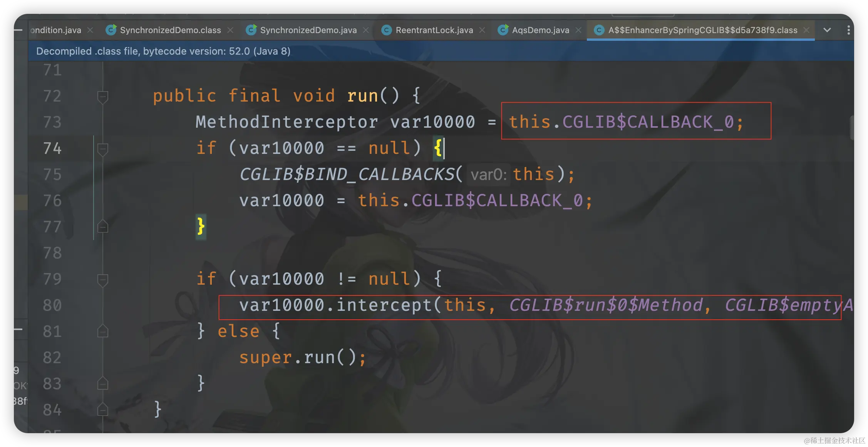Switch to the ReentrantLock.java tab
Image resolution: width=868 pixels, height=447 pixels.
click(434, 30)
